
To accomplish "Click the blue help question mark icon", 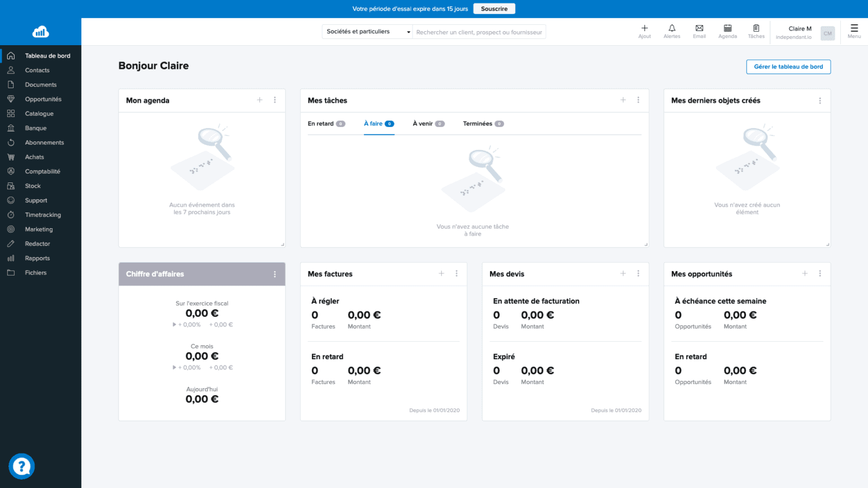I will pyautogui.click(x=21, y=467).
